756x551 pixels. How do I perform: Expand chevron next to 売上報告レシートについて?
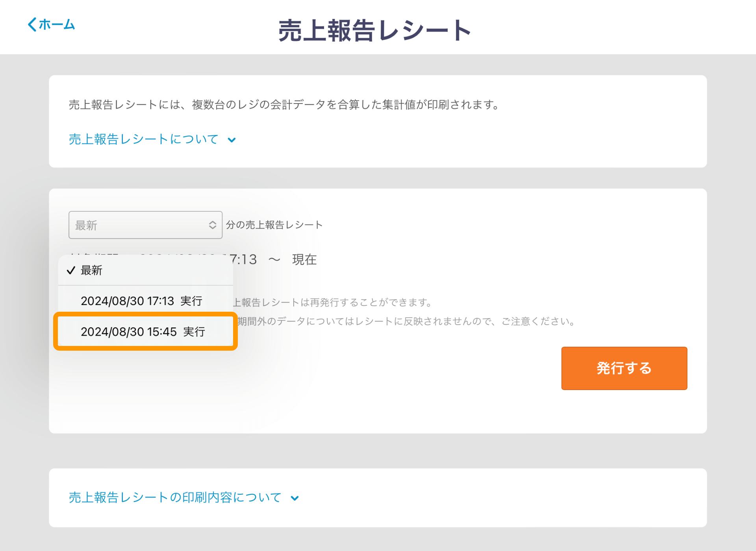point(232,140)
